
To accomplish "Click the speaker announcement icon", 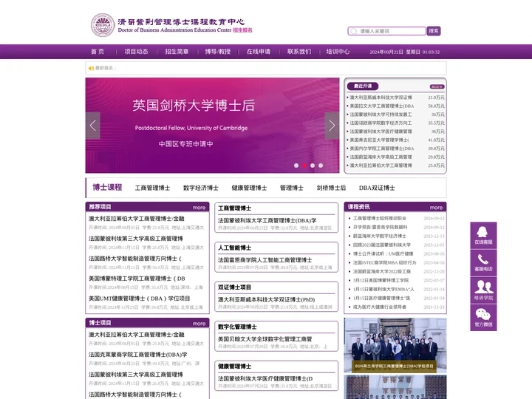I will pyautogui.click(x=91, y=68).
